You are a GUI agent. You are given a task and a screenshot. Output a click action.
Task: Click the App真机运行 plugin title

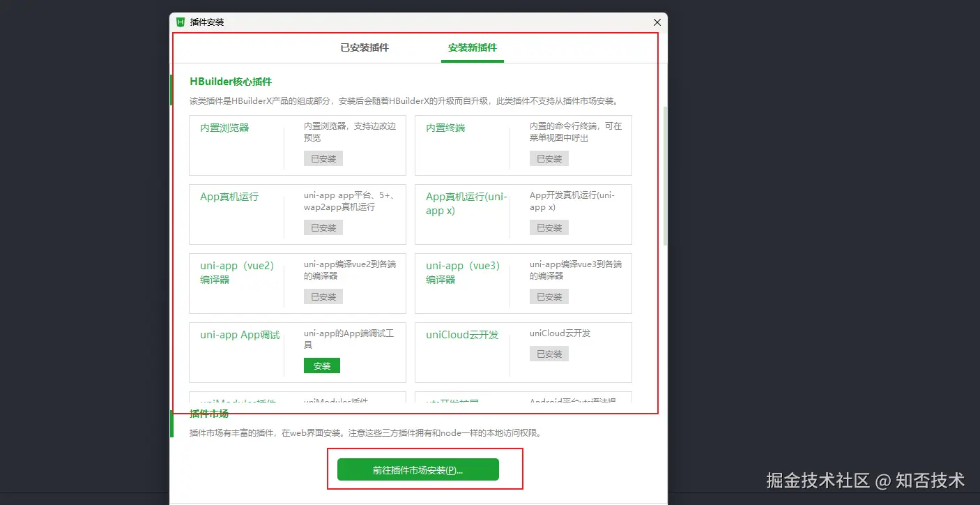click(x=229, y=197)
